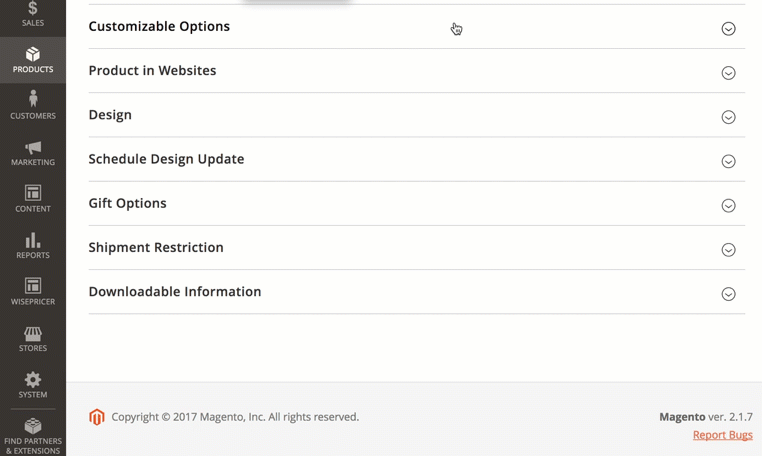The width and height of the screenshot is (762, 456).
Task: Open the Stores storefront icon
Action: [x=33, y=333]
